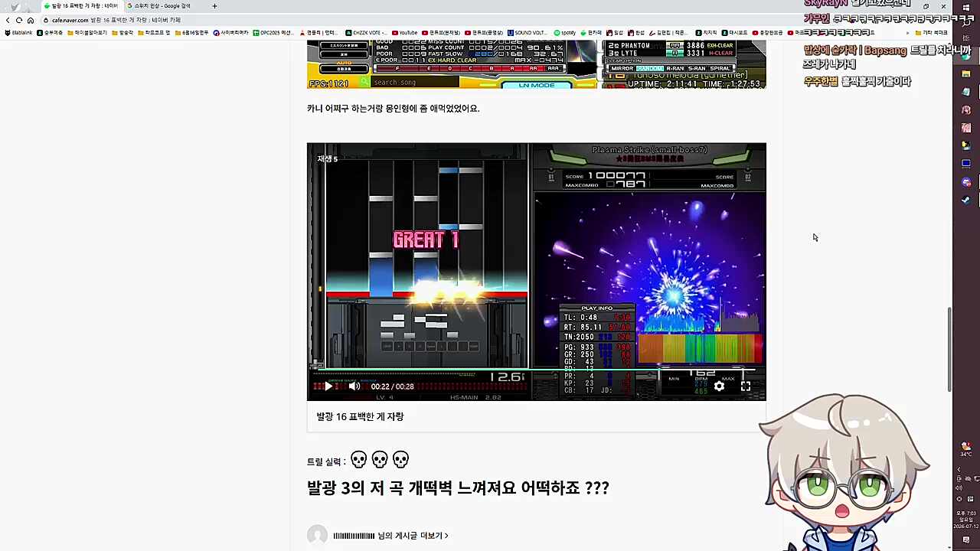Reload the current page
Viewport: 980px width, 551px height.
(x=19, y=20)
